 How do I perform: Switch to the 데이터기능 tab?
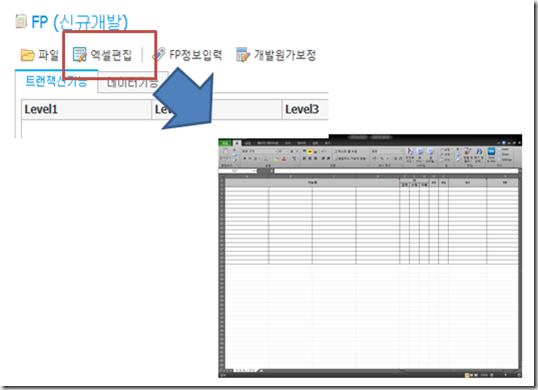tap(132, 82)
